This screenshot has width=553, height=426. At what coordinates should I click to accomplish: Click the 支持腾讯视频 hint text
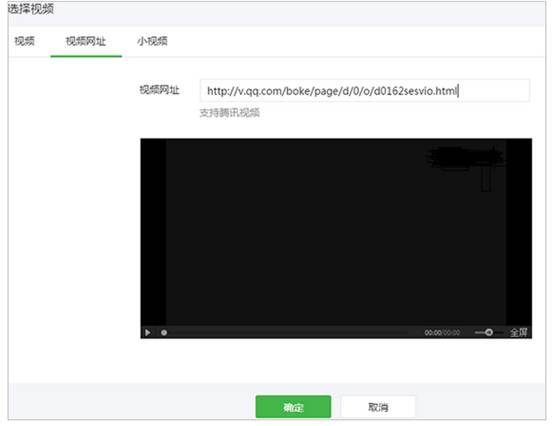[x=230, y=113]
